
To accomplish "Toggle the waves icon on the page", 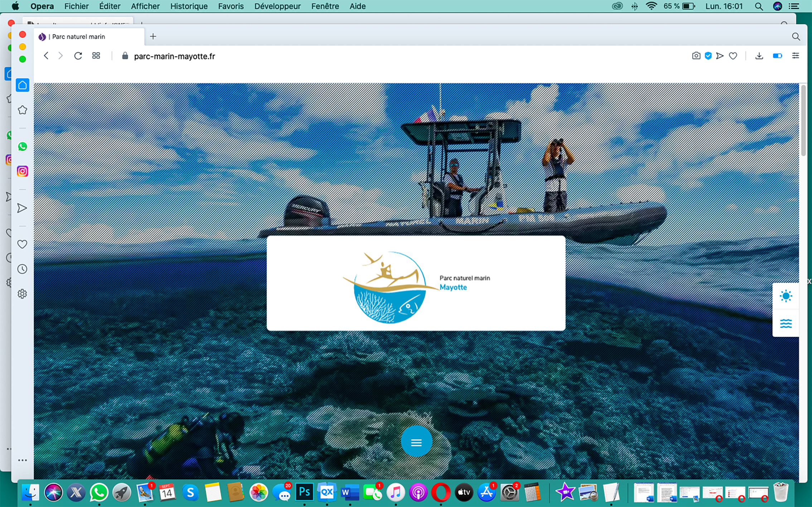I will 786,323.
